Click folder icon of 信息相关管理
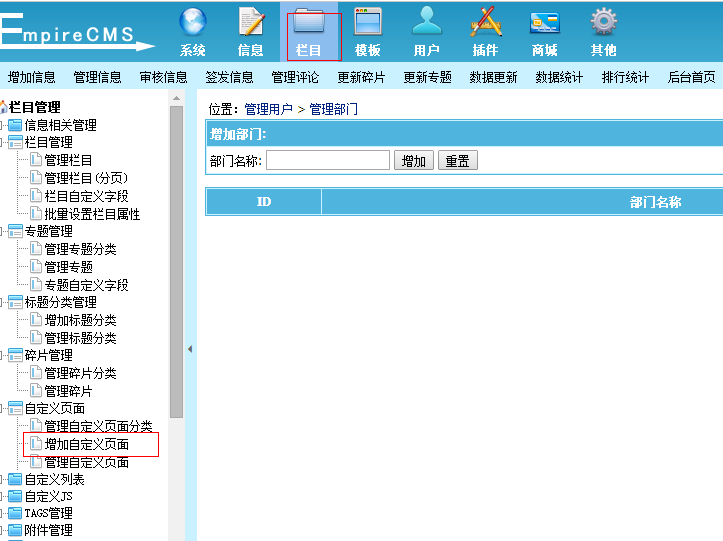 pyautogui.click(x=15, y=125)
